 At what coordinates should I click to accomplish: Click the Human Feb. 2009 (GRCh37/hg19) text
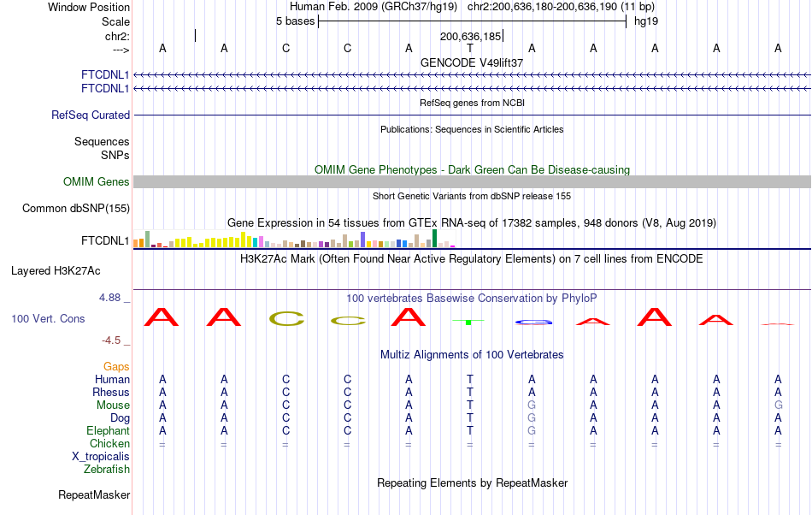click(374, 7)
